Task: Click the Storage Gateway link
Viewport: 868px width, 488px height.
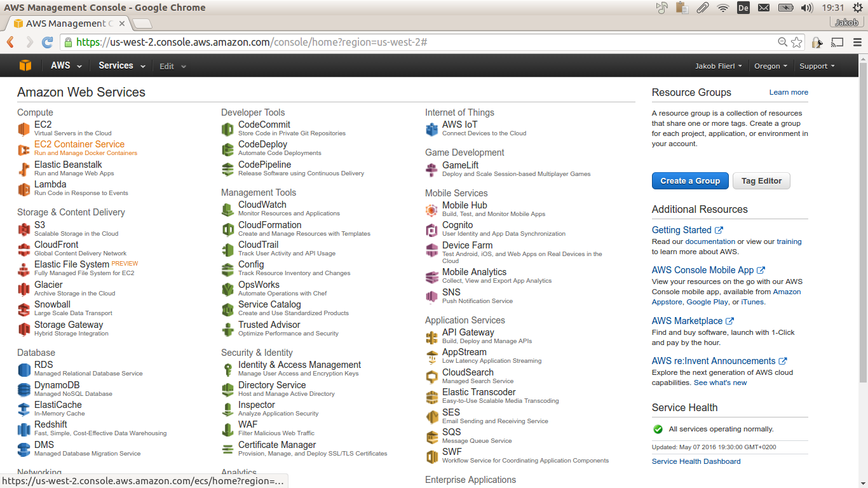Action: pos(69,325)
